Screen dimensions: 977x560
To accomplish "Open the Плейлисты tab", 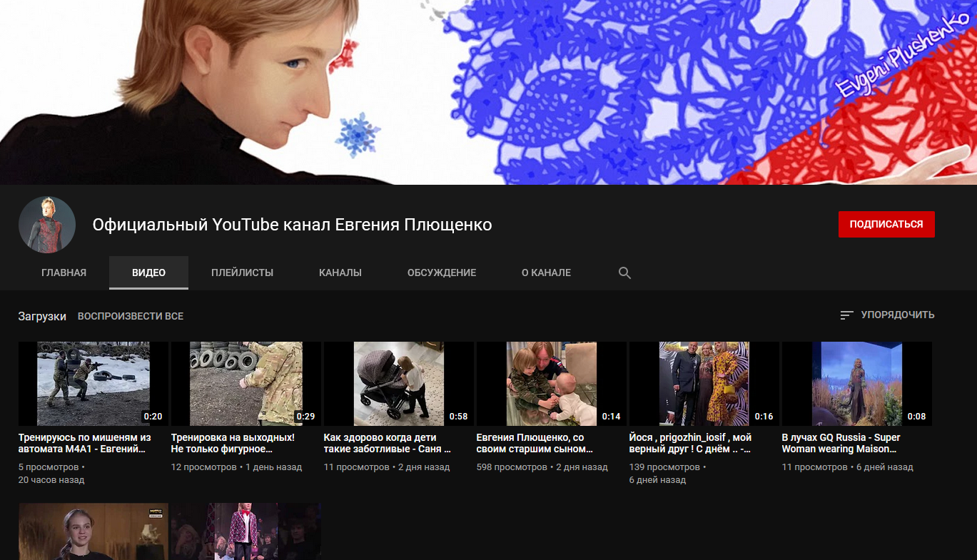I will click(242, 273).
